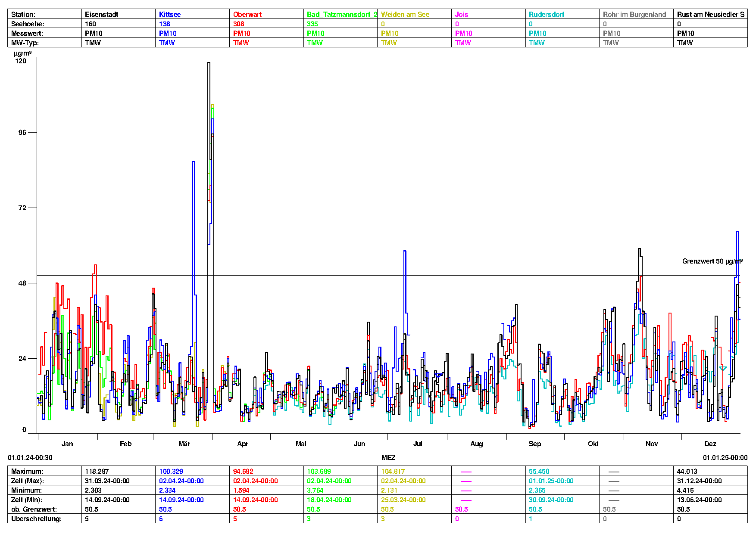Click the 96 y-axis tick label

(x=22, y=132)
